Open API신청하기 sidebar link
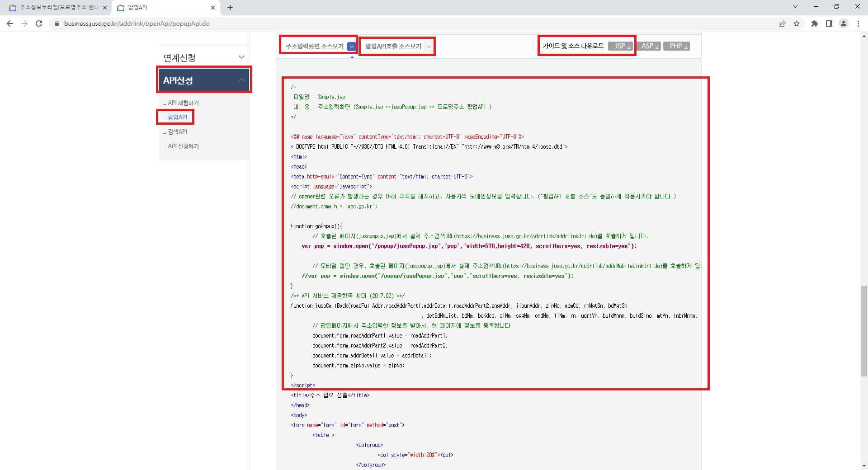Screen dimensions: 868x470 183,146
